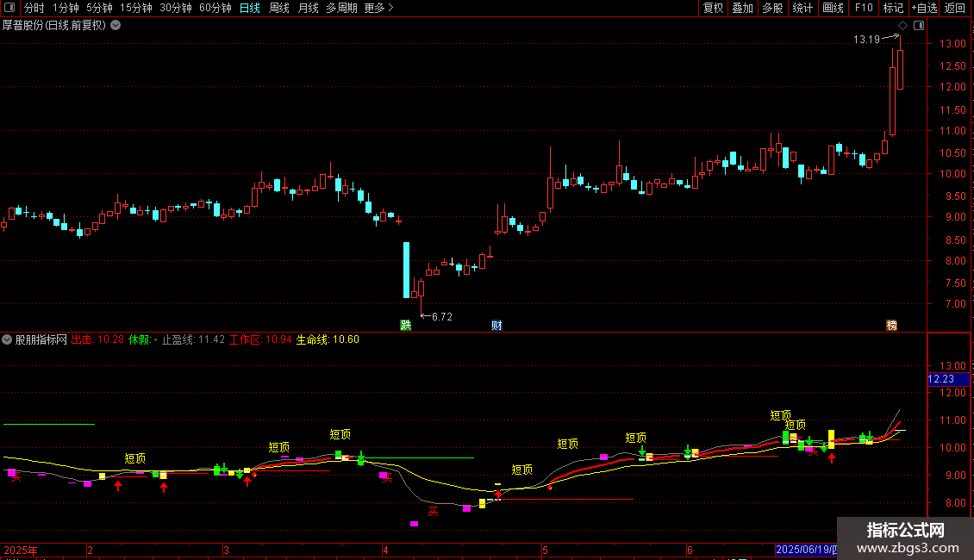Add stock with +自选 button
Screen dimensions: 974x560
924,8
